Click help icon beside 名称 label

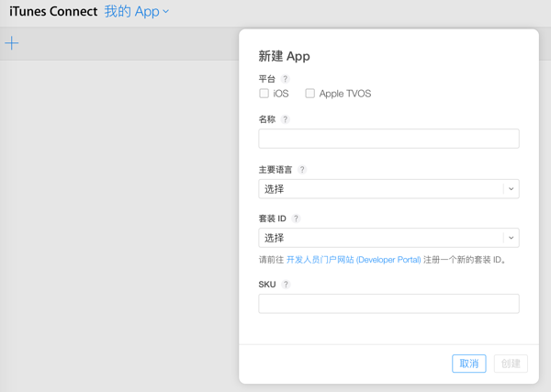coord(285,119)
